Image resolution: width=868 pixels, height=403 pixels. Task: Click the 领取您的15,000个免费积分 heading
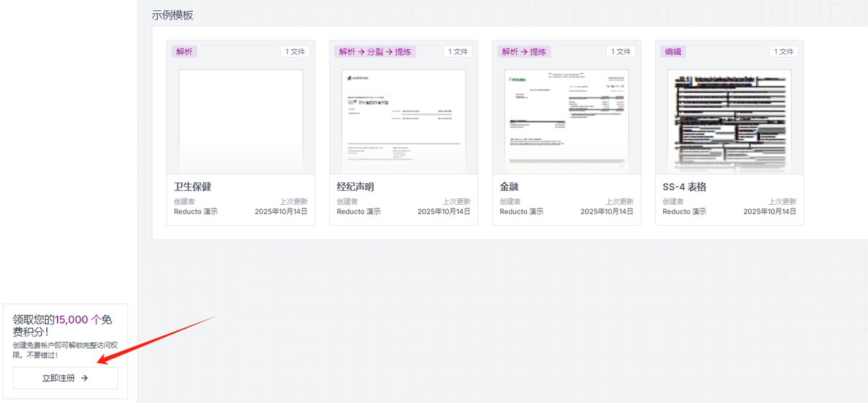pos(62,326)
